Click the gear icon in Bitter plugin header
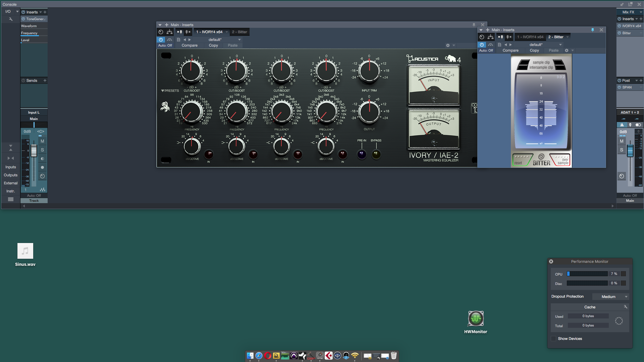This screenshot has height=362, width=644. click(x=567, y=50)
